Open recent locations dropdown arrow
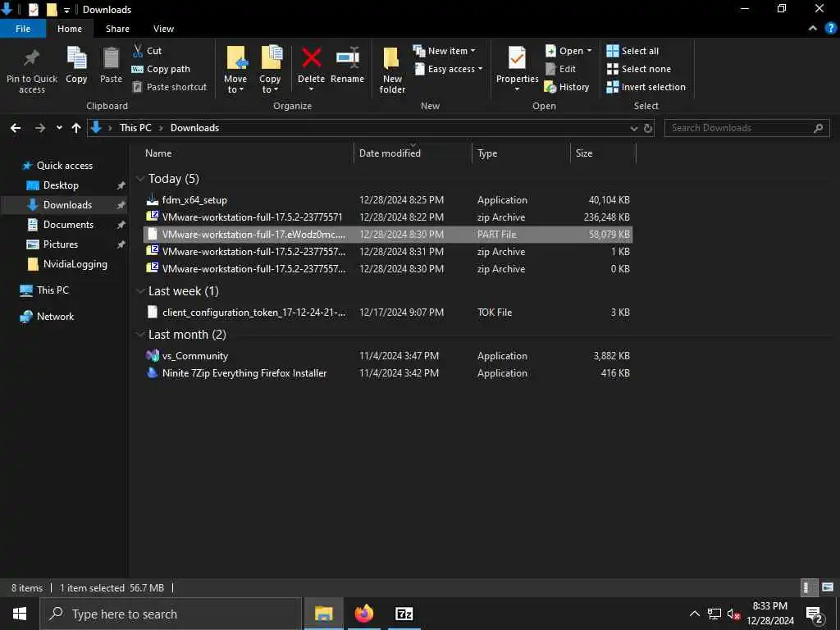840x630 pixels. (59, 128)
